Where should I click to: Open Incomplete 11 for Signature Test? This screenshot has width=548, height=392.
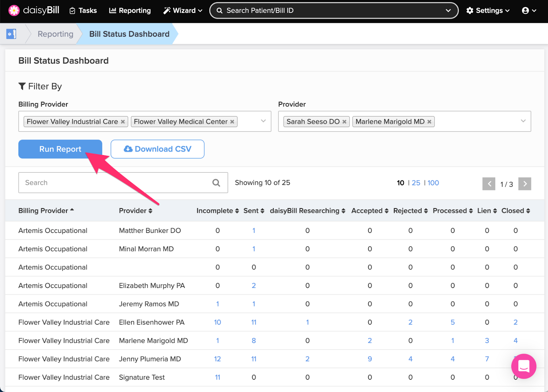(217, 377)
